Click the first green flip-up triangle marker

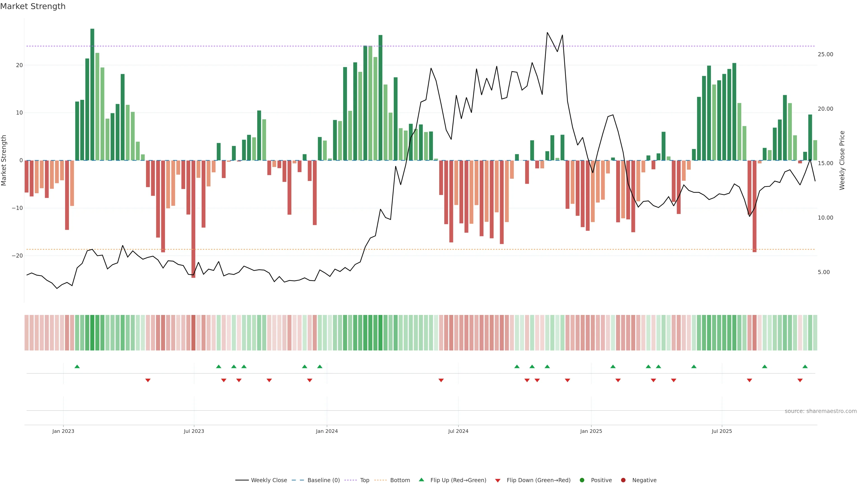pyautogui.click(x=77, y=366)
